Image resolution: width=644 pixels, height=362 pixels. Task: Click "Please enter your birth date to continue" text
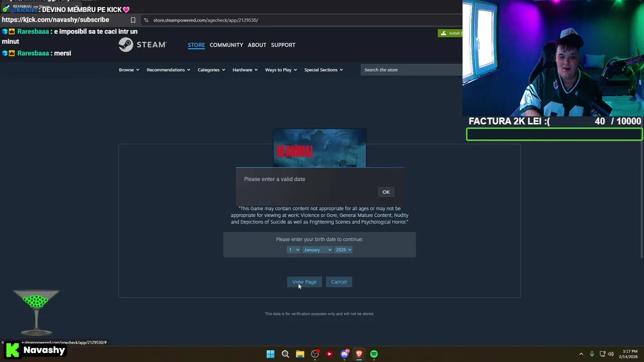pos(319,239)
